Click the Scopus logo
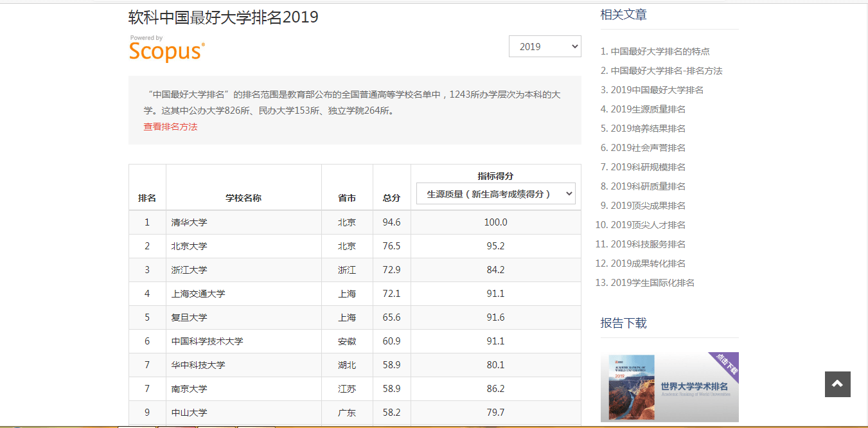The width and height of the screenshot is (868, 428). click(167, 49)
